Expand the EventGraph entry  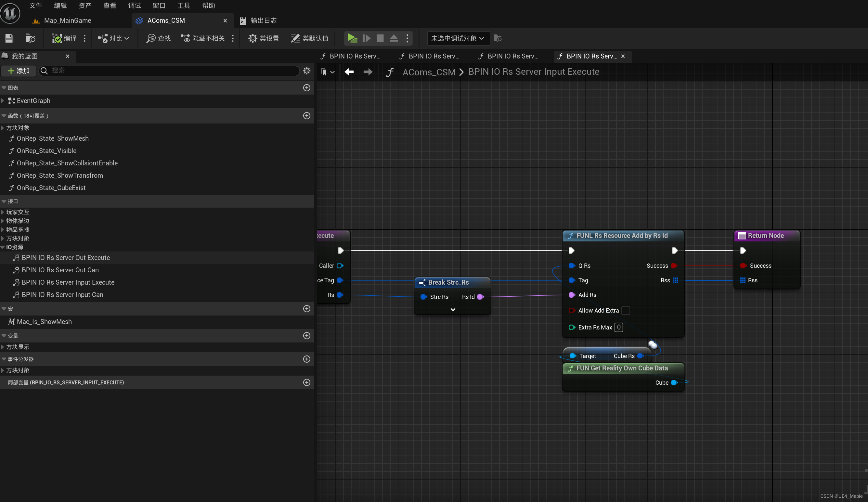pos(3,100)
